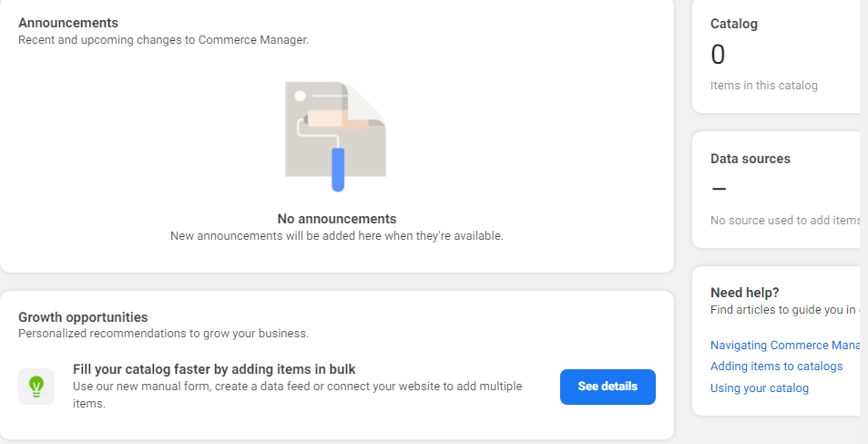The image size is (868, 444).
Task: Click the manual form description text
Action: 297,395
